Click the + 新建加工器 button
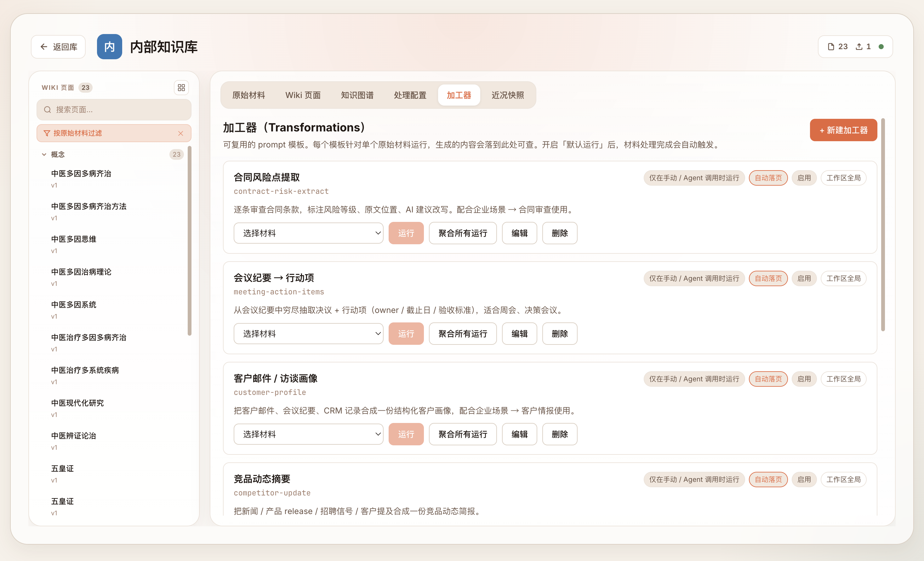Screen dimensions: 924x561 [843, 130]
